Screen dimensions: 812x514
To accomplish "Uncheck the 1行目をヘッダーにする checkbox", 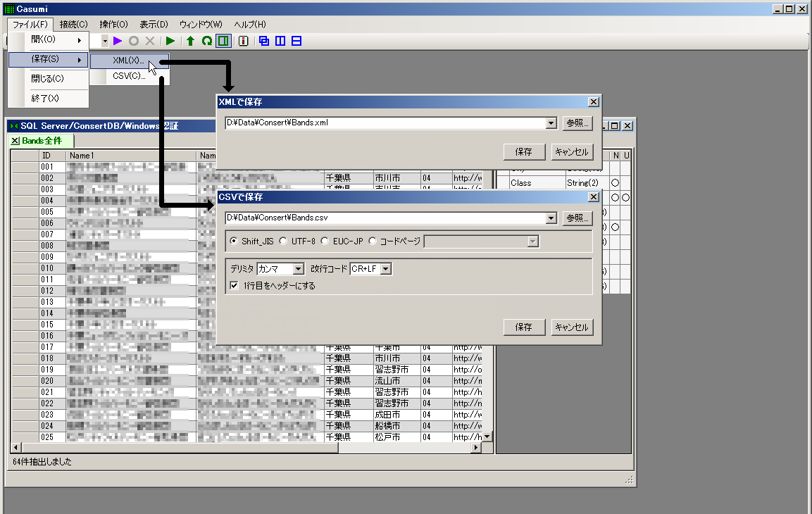I will pos(235,284).
